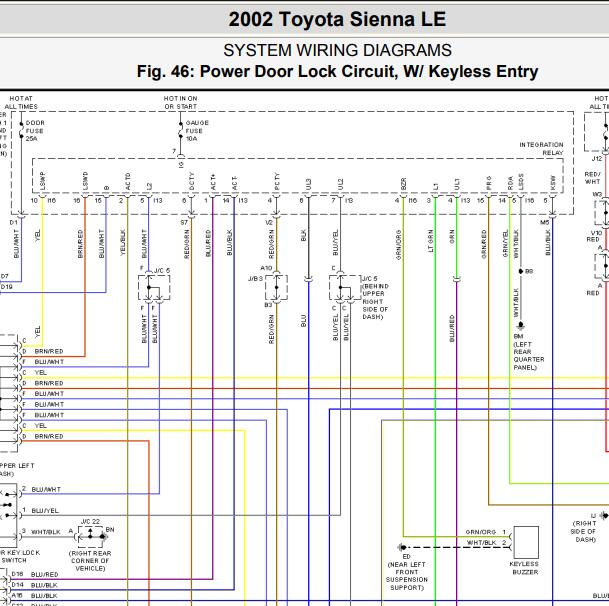Image resolution: width=609 pixels, height=606 pixels.
Task: Click the "(RIGHT SIDE OF DASH)" note
Action: pyautogui.click(x=584, y=531)
